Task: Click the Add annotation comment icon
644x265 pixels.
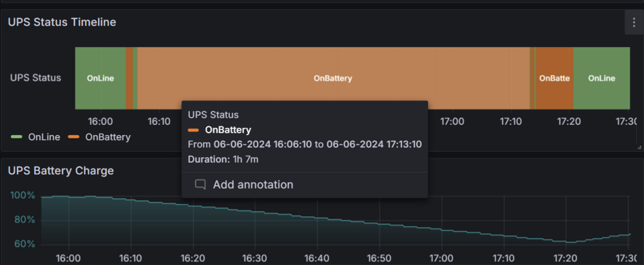Action: point(200,185)
